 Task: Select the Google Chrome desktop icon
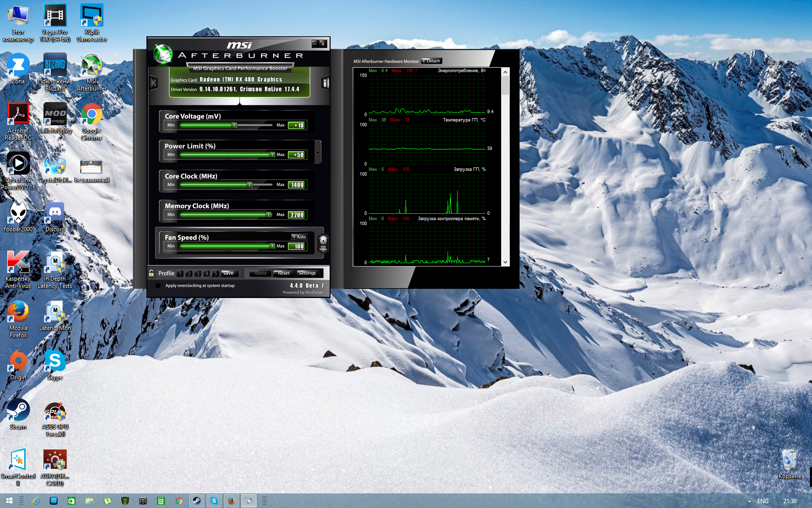tap(92, 121)
